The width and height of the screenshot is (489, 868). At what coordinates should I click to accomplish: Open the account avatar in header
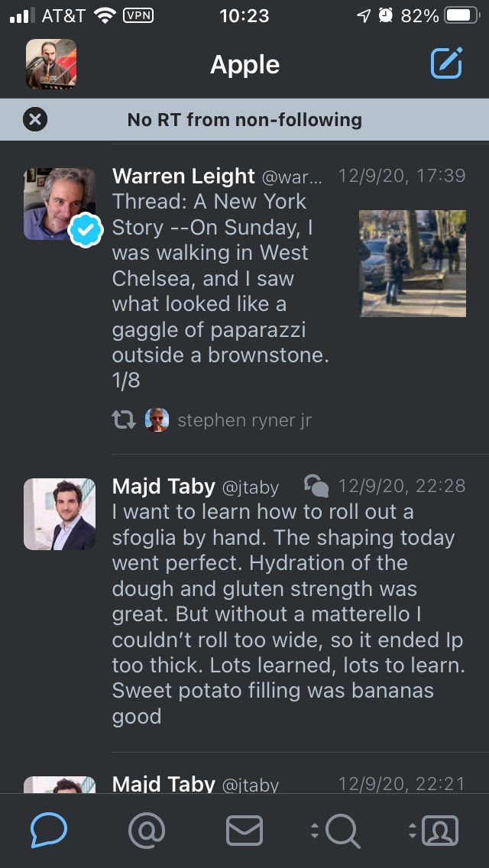[x=51, y=64]
